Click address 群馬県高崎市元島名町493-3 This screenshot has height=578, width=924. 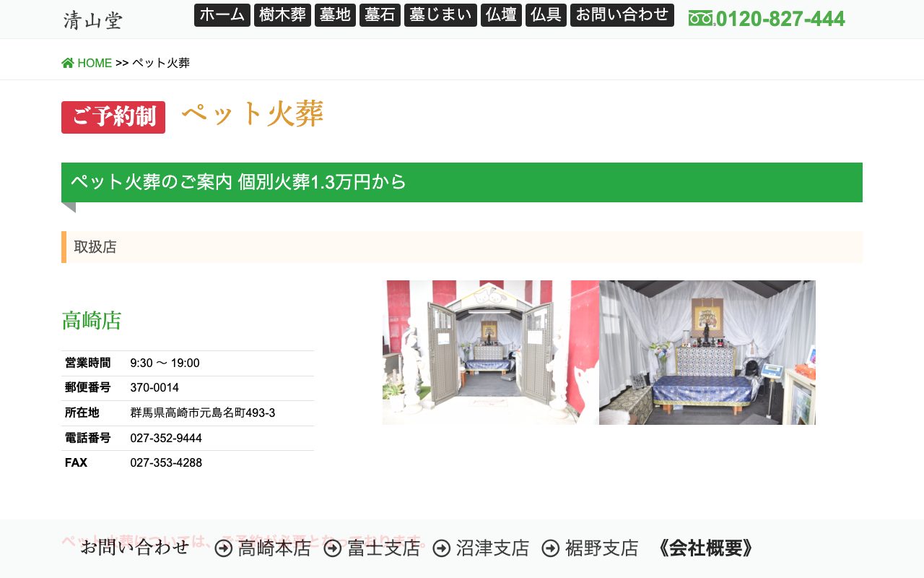(202, 413)
